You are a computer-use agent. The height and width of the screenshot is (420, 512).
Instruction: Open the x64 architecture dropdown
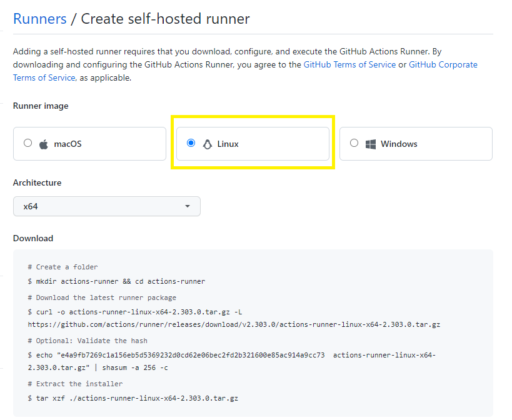click(x=107, y=206)
